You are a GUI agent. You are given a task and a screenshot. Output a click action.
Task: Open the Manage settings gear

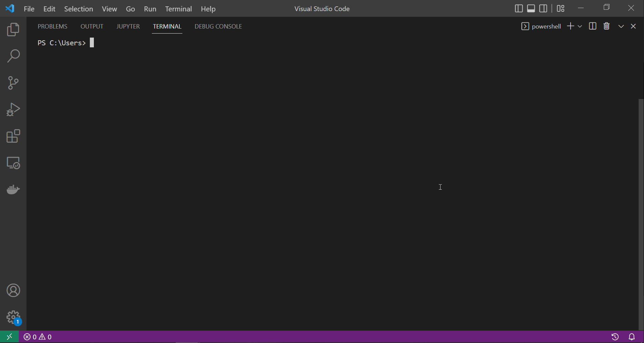tap(13, 317)
